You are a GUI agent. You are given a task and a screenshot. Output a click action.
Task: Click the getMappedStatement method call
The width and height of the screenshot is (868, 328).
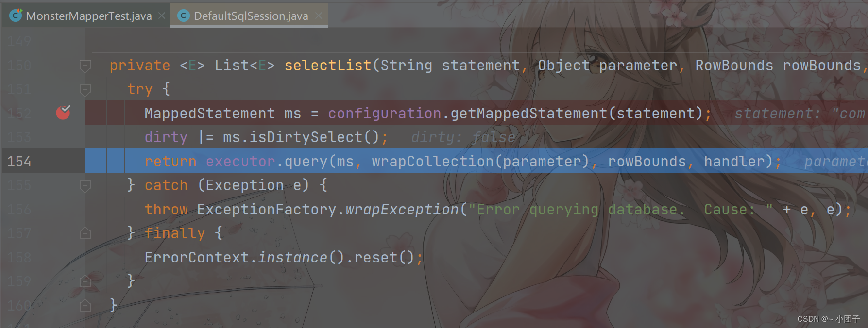[529, 113]
